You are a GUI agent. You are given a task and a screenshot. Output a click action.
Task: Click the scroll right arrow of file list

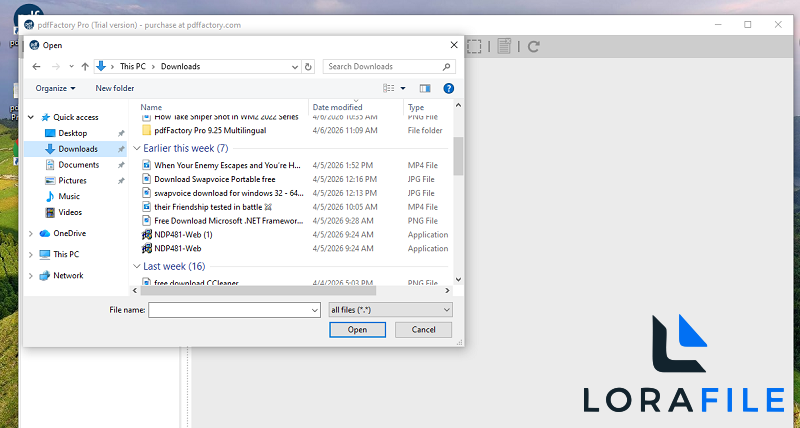[x=447, y=291]
